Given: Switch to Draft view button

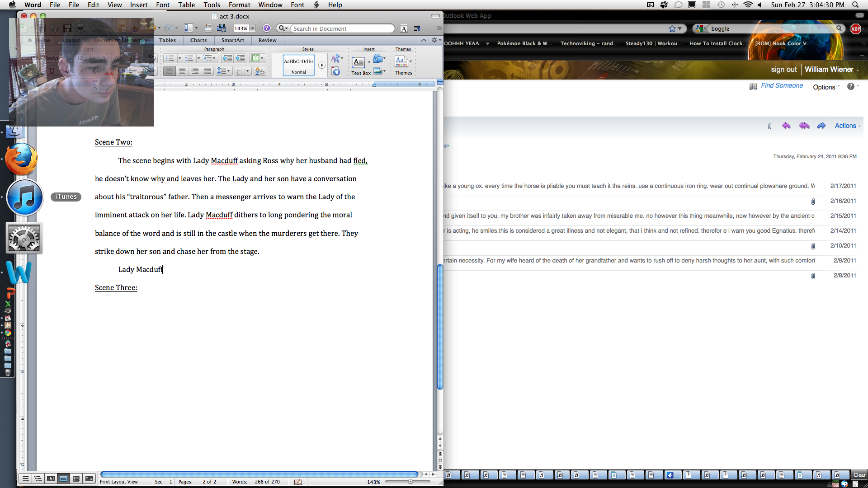Looking at the screenshot, I should pos(26,479).
